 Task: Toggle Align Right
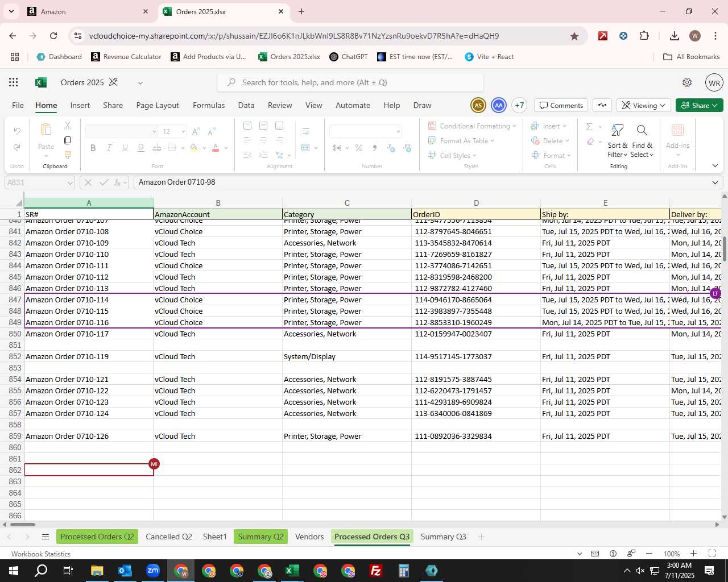click(x=279, y=140)
